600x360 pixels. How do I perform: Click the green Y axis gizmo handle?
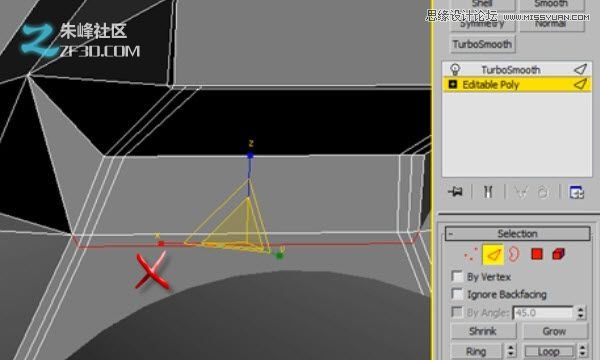pyautogui.click(x=280, y=255)
